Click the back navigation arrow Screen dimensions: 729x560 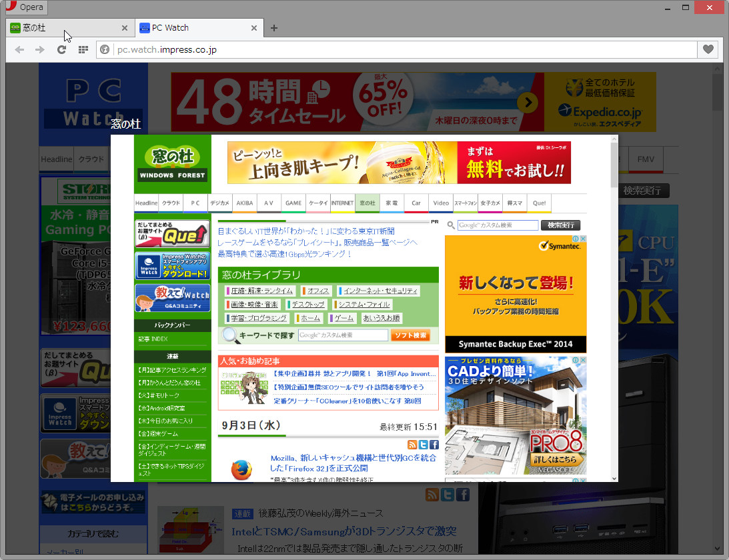click(19, 49)
